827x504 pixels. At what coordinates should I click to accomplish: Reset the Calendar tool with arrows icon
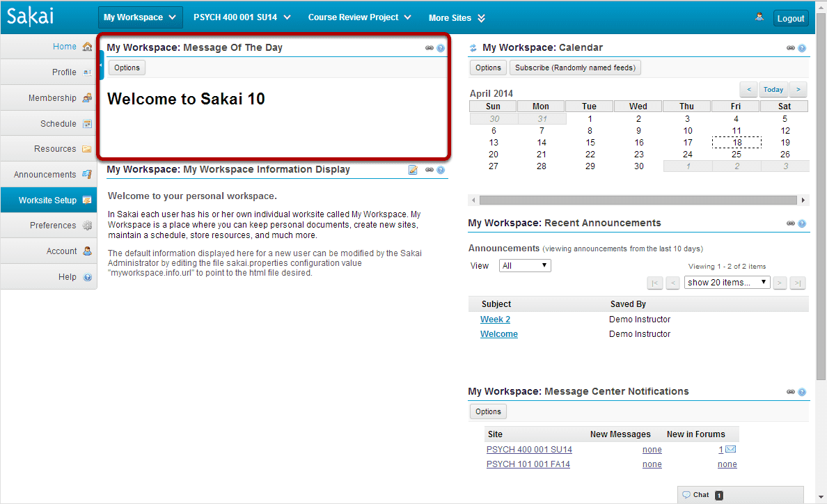point(473,48)
